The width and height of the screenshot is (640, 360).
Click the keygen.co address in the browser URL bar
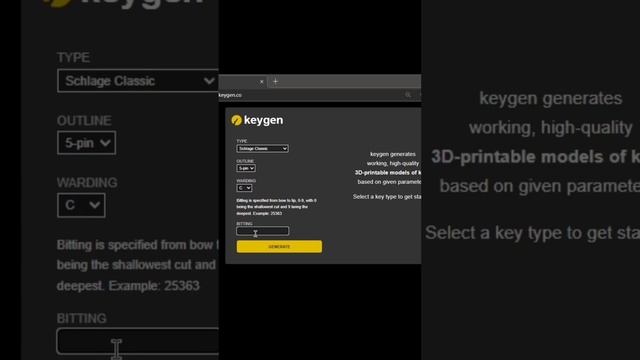click(230, 95)
